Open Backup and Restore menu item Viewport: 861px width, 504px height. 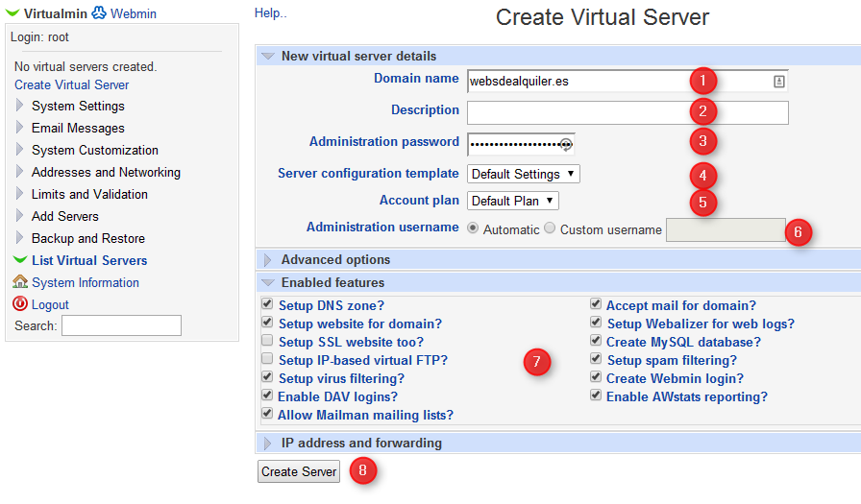click(x=87, y=238)
